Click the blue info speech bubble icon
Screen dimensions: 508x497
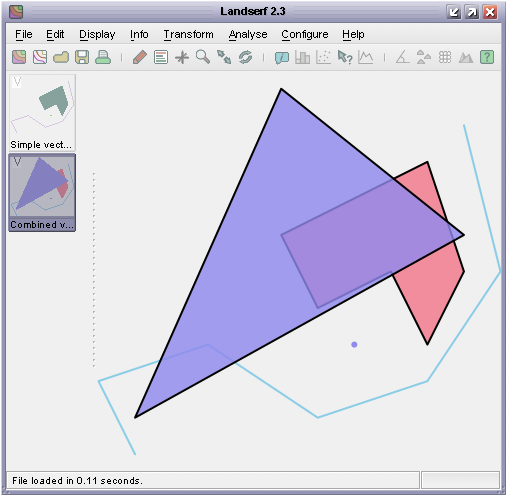tap(282, 57)
